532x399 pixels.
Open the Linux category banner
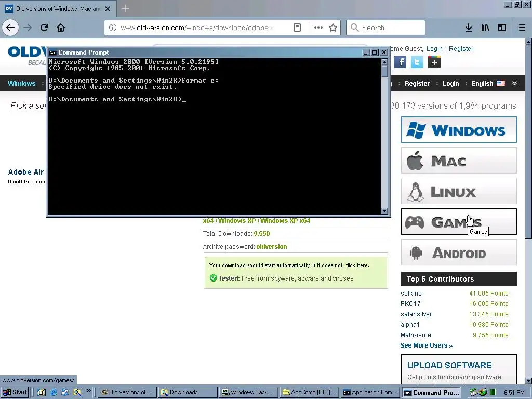point(459,191)
